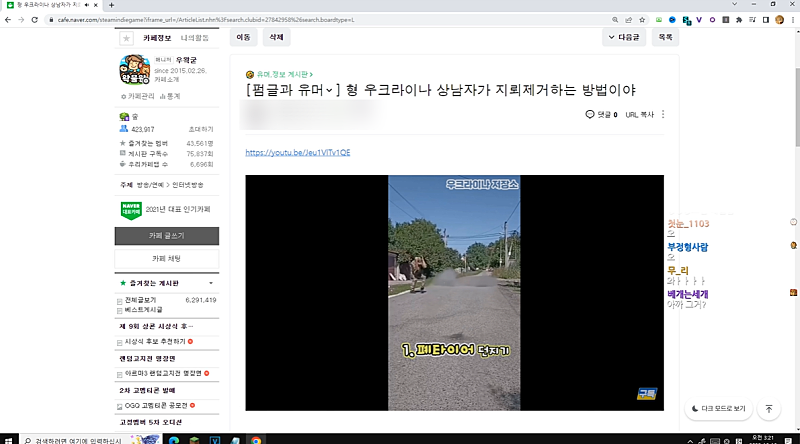Viewport: 800px width, 444px height.
Task: Open the youtu.be video link
Action: click(297, 152)
